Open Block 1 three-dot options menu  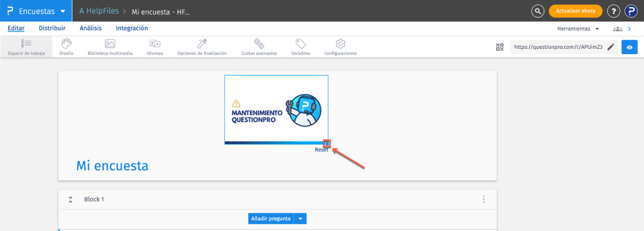coord(483,199)
